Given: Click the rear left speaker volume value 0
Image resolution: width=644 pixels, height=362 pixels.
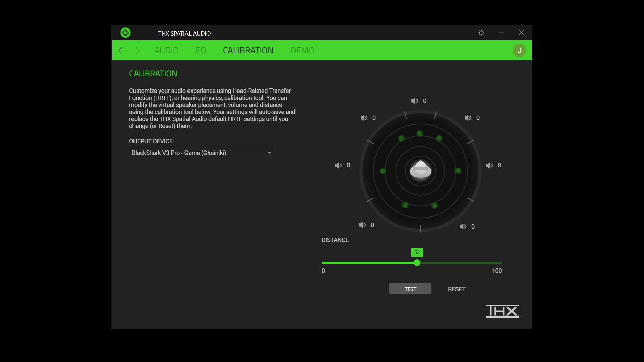Looking at the screenshot, I should pos(372,225).
